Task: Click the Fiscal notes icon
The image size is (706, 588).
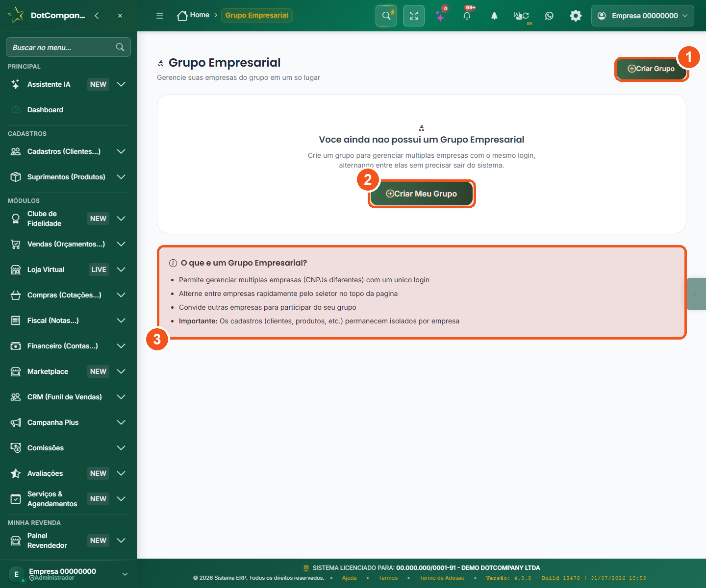Action: [x=16, y=320]
